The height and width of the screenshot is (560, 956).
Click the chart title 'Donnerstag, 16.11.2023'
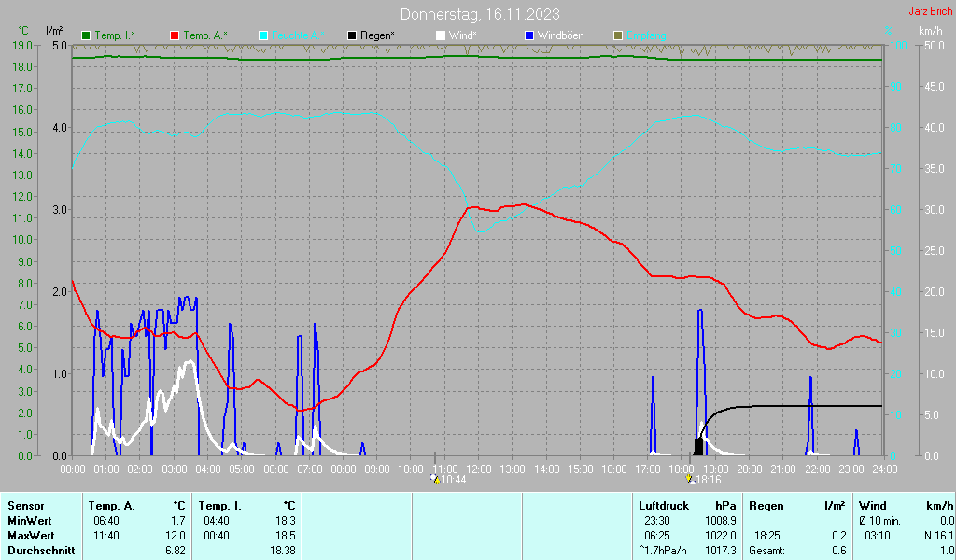click(x=480, y=14)
